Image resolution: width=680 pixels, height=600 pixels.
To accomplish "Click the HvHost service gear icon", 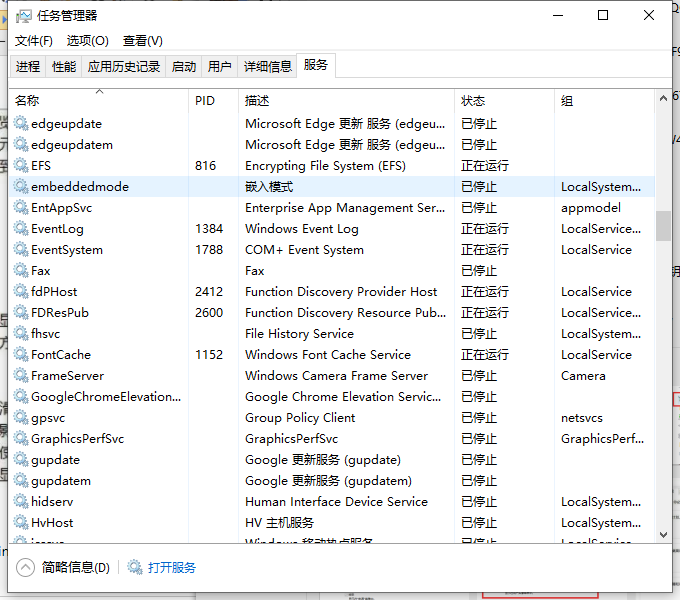I will [20, 523].
